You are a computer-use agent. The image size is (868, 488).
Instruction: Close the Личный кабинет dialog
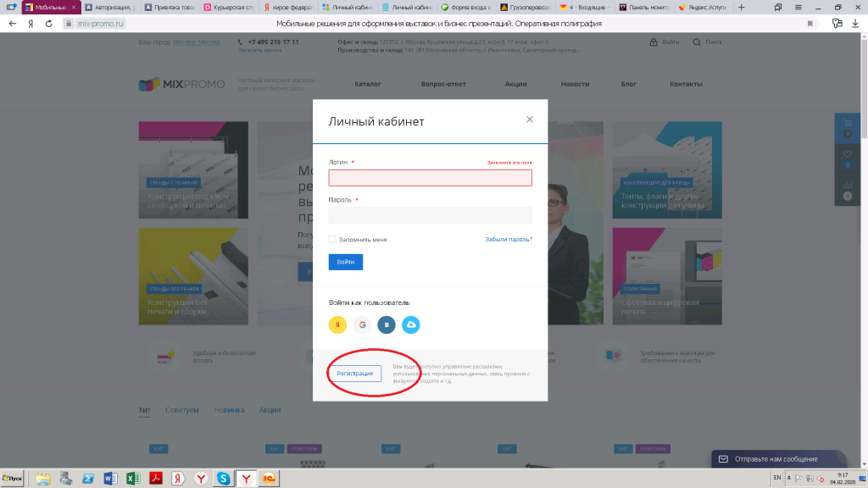[530, 119]
